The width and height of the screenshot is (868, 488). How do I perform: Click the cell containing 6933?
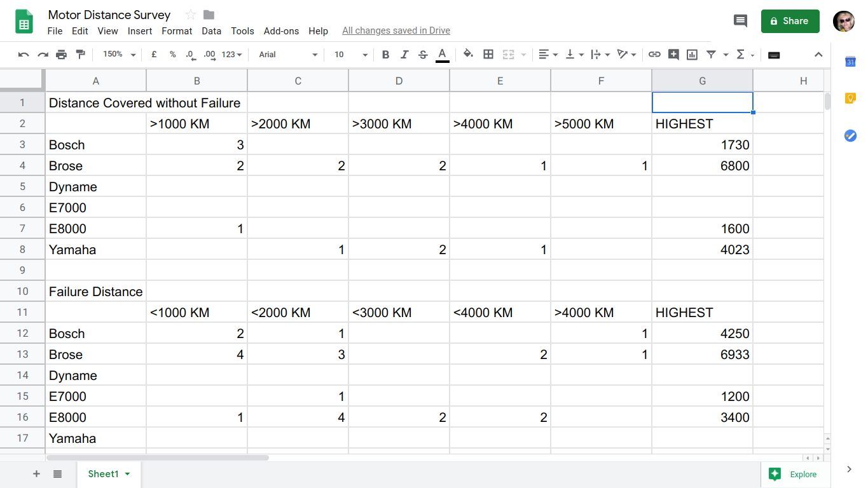coord(703,355)
